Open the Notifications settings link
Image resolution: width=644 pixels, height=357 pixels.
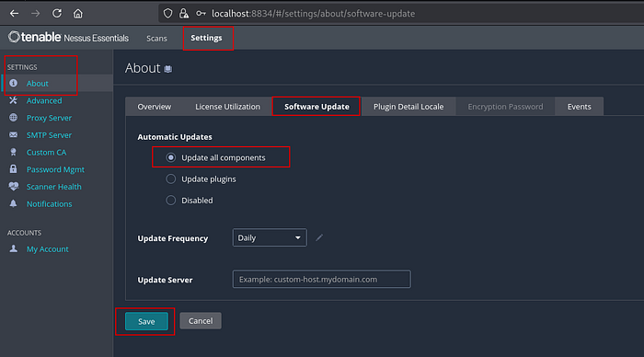(x=50, y=203)
